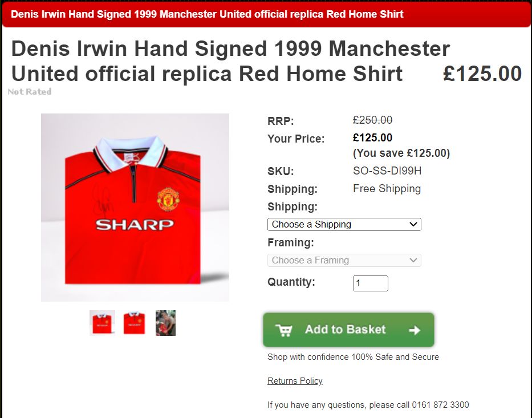The height and width of the screenshot is (418, 532).
Task: Click the Add to Basket button label
Action: pos(345,330)
